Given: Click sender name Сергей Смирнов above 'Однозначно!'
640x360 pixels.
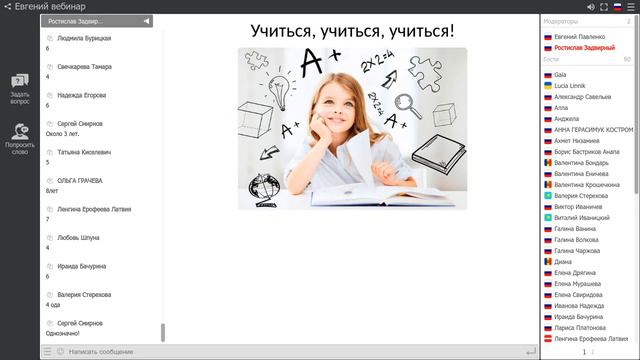Looking at the screenshot, I should pyautogui.click(x=80, y=323).
